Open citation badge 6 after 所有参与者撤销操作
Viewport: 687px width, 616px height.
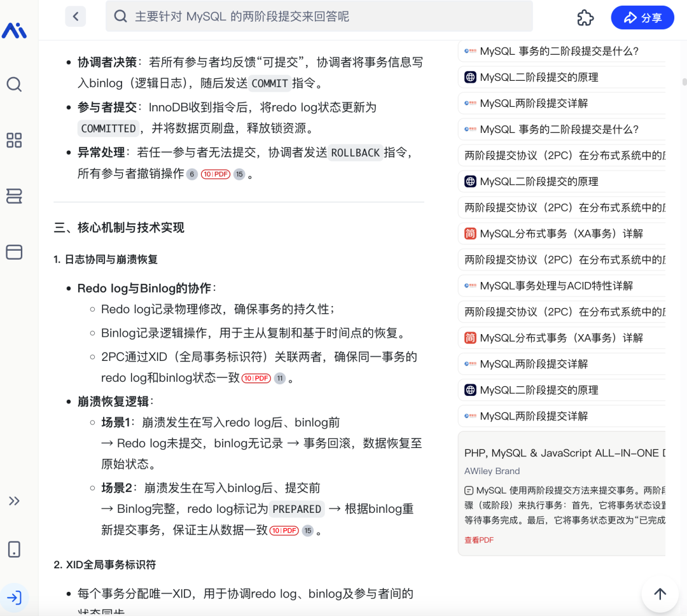[192, 174]
